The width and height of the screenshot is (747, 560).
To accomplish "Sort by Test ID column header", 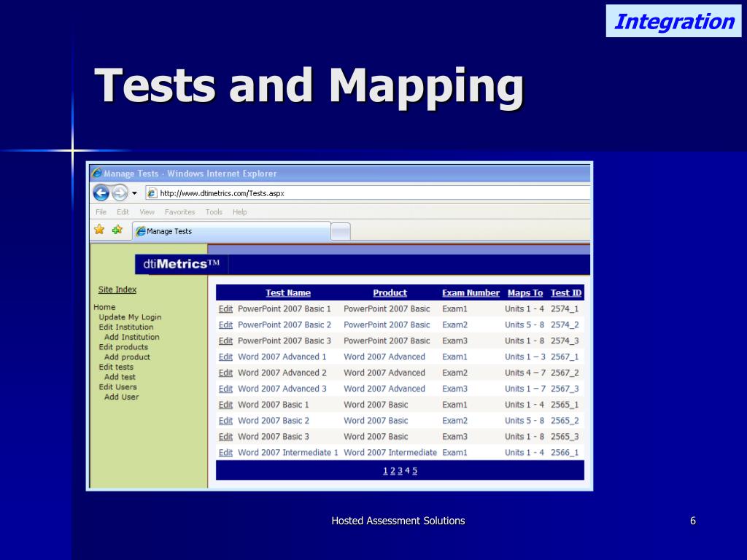I will coord(566,293).
